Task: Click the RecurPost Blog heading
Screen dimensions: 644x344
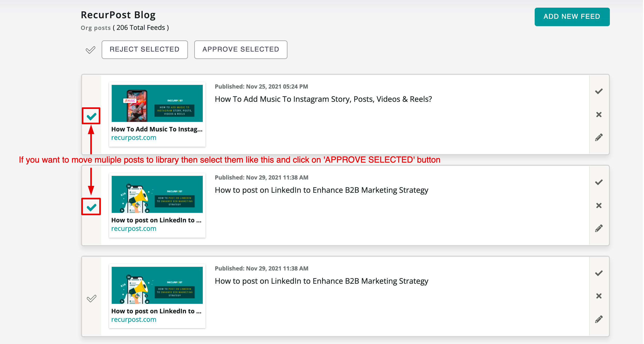Action: click(x=118, y=15)
